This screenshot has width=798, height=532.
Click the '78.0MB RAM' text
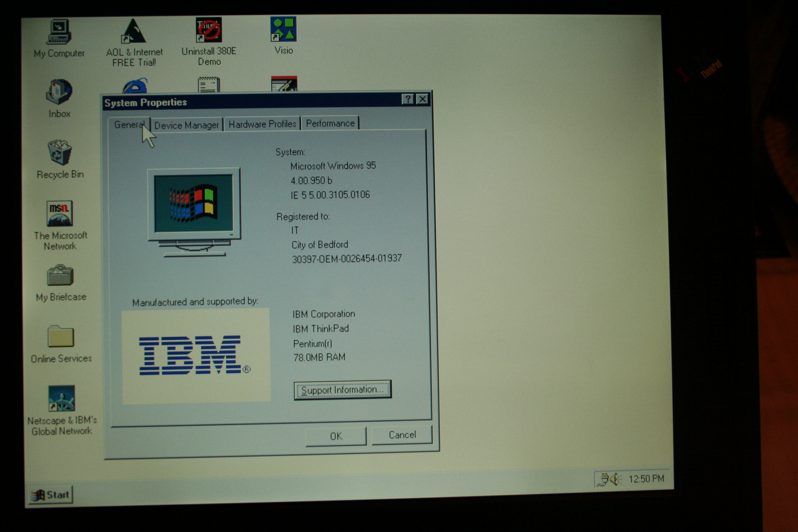tap(319, 357)
